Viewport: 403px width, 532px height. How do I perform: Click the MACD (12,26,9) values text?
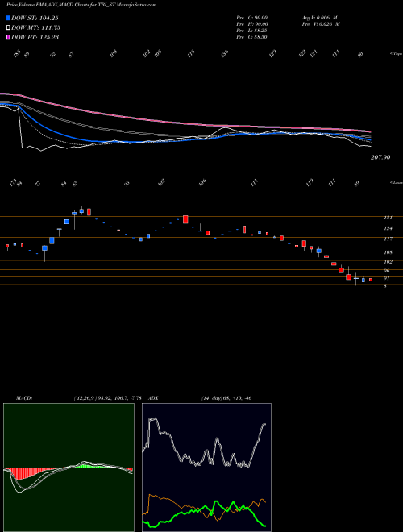coord(107,398)
